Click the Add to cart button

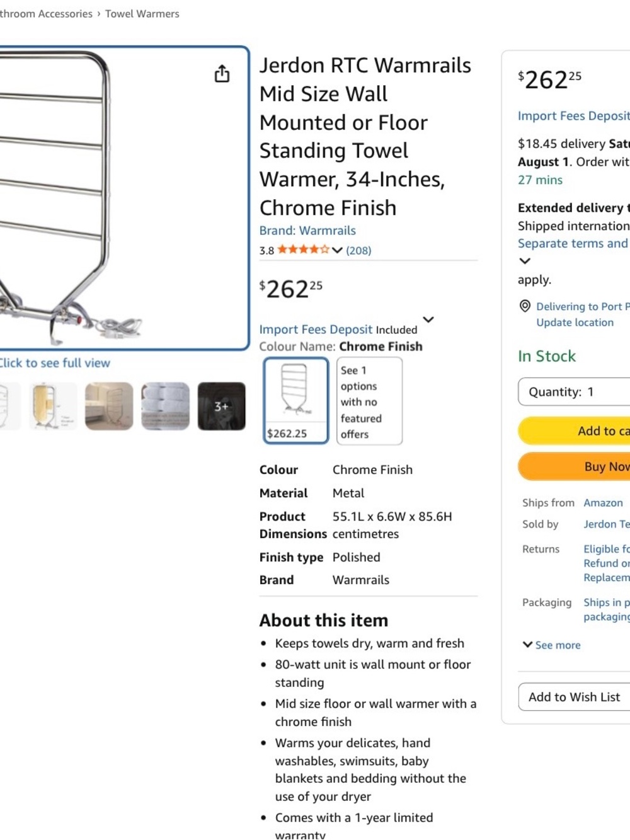pyautogui.click(x=574, y=431)
